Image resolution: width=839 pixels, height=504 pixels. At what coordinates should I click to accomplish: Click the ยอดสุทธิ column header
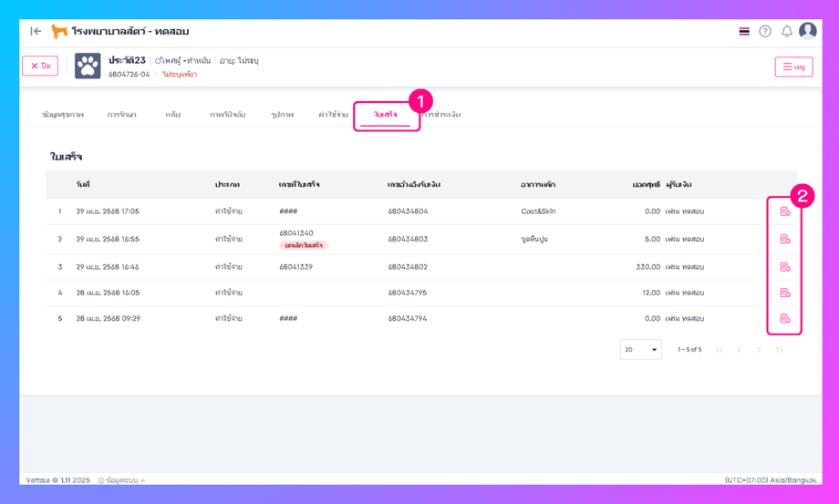pos(647,184)
